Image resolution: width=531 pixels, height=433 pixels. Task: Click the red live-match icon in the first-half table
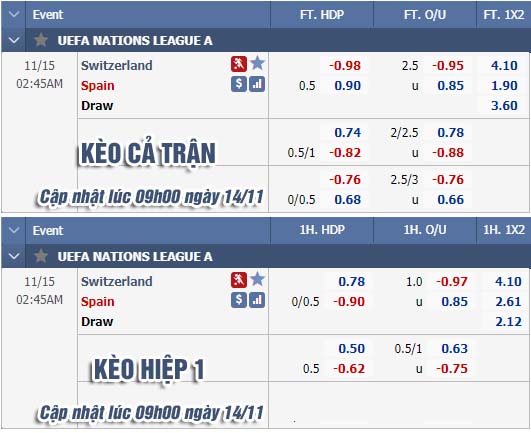[239, 280]
